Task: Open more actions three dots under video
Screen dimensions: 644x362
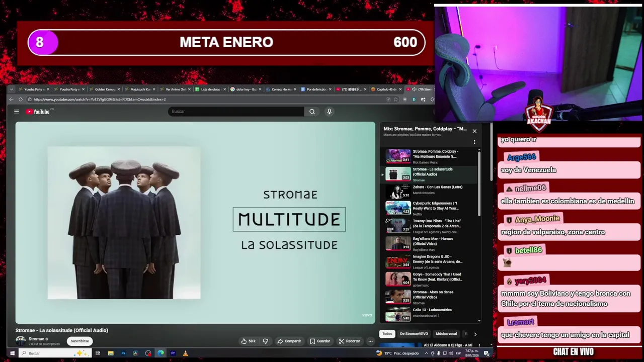Action: (x=370, y=341)
